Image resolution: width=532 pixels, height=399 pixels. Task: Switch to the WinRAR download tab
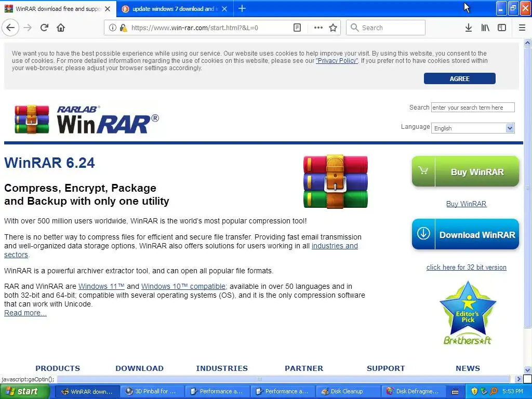pyautogui.click(x=58, y=9)
